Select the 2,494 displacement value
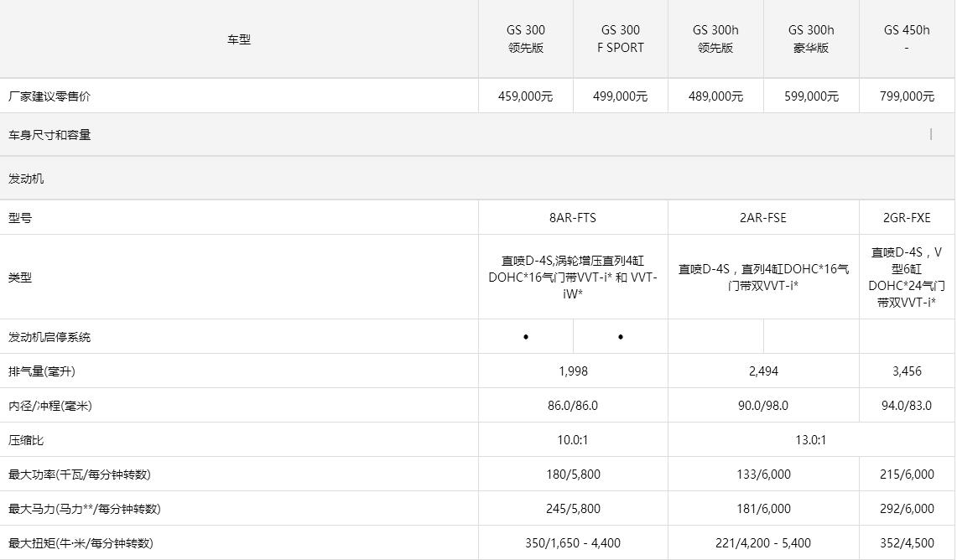The image size is (957, 560). coord(763,371)
